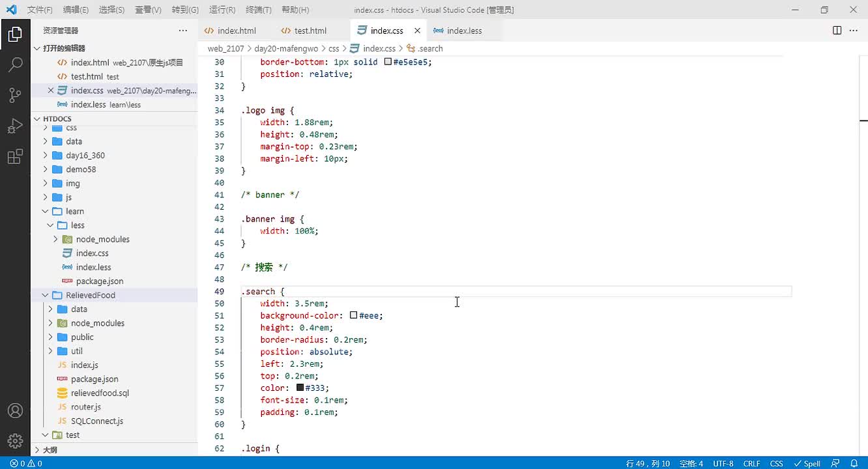
Task: Click the #eee background-color swatch
Action: point(353,315)
